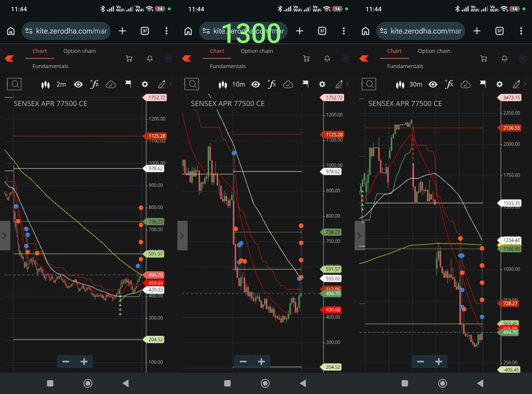Zoom in with plus button on 30m chart
The height and width of the screenshot is (394, 532).
439,362
